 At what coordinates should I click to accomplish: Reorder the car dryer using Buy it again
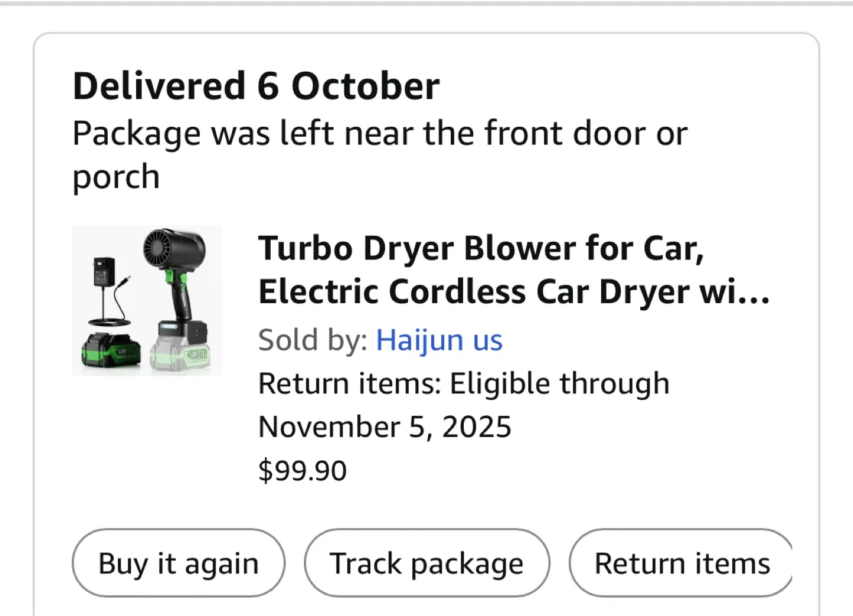[x=178, y=563]
